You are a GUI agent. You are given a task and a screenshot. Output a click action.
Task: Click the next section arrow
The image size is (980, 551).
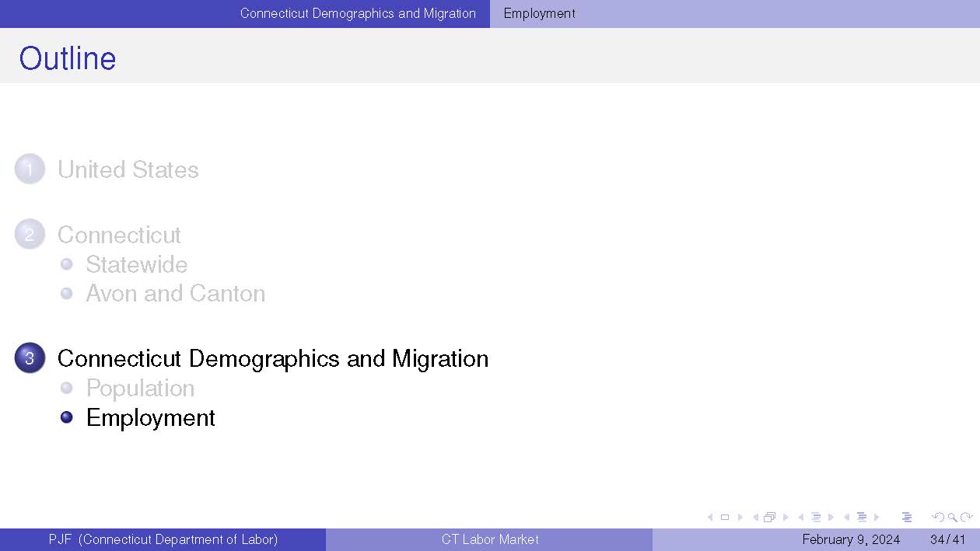pos(877,518)
